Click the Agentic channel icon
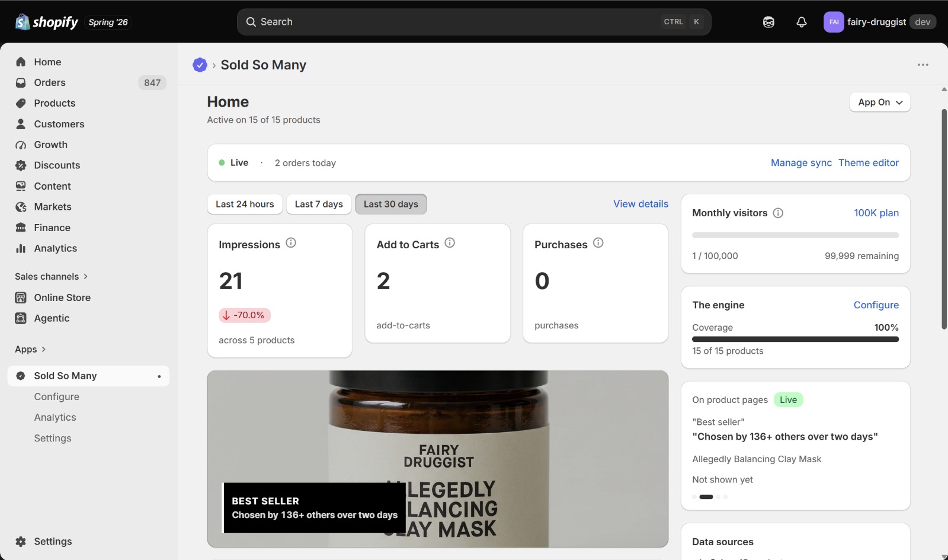Viewport: 948px width, 560px height. tap(21, 318)
